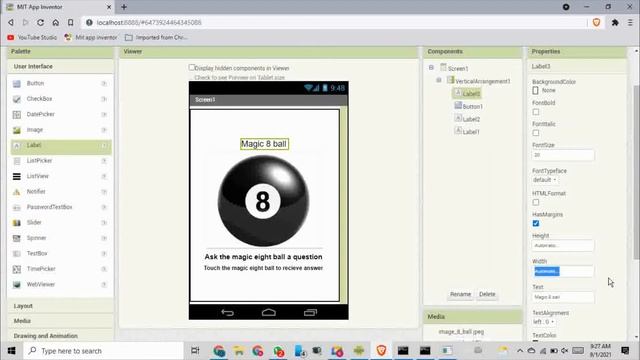Toggle FontBold checkbox

pyautogui.click(x=536, y=112)
